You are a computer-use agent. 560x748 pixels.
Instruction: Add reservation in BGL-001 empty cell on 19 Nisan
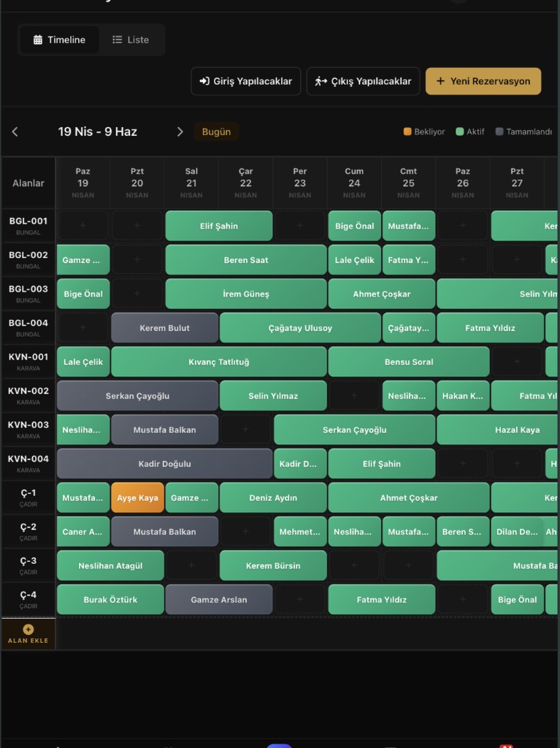pos(83,226)
